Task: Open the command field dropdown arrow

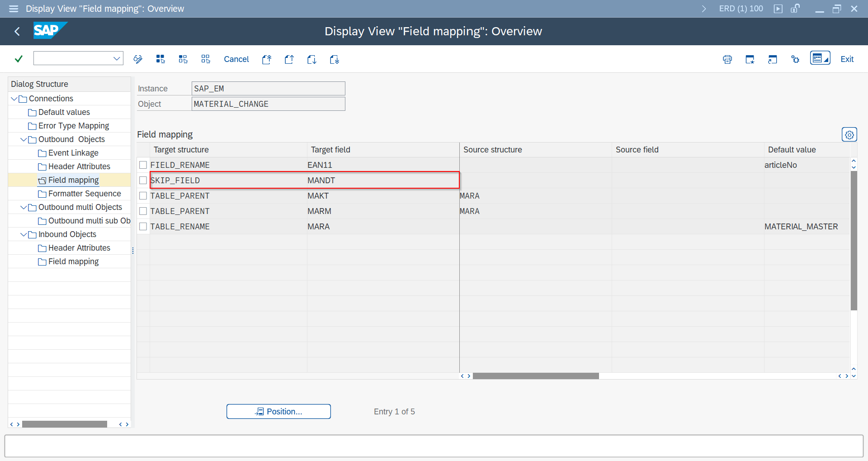Action: click(x=117, y=58)
